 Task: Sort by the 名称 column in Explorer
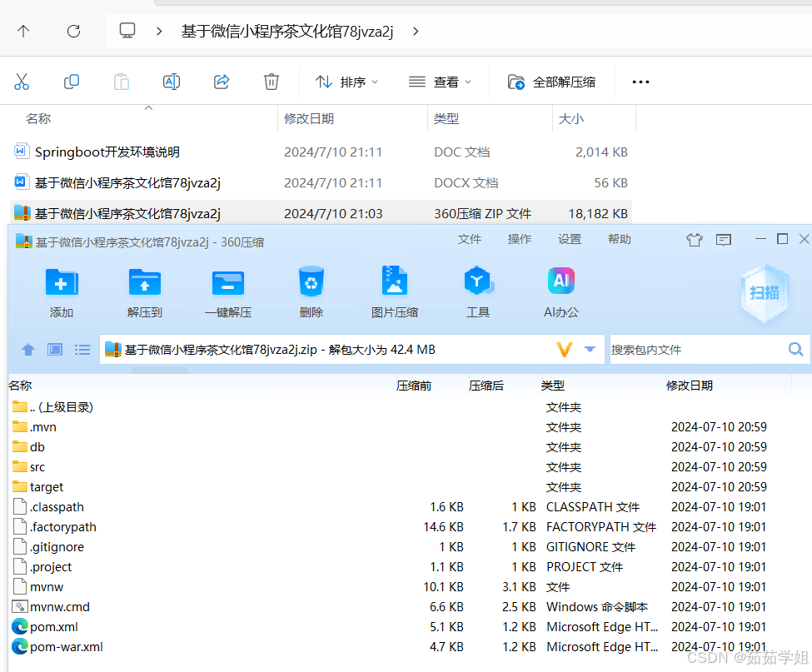tap(38, 118)
